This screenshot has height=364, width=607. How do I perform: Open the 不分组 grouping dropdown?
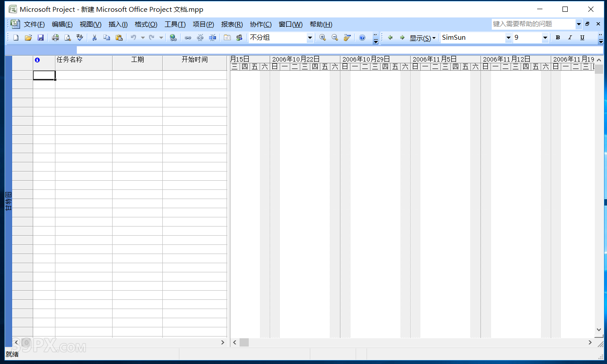[x=310, y=38]
